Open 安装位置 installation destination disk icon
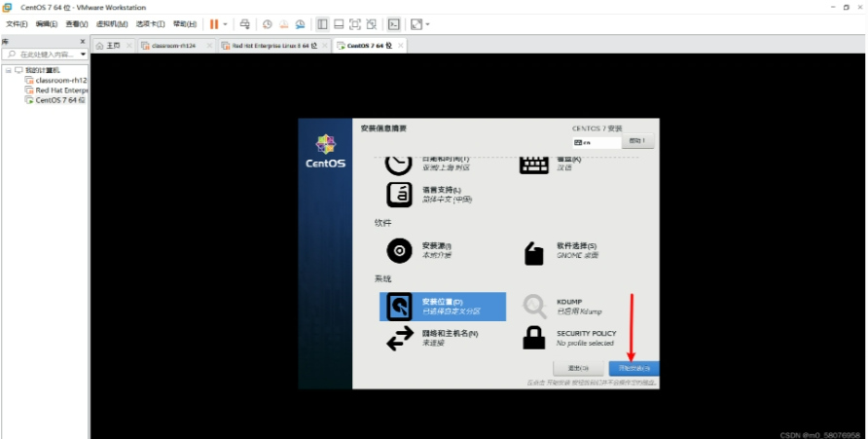Viewport: 868px width, 439px height. click(x=399, y=307)
